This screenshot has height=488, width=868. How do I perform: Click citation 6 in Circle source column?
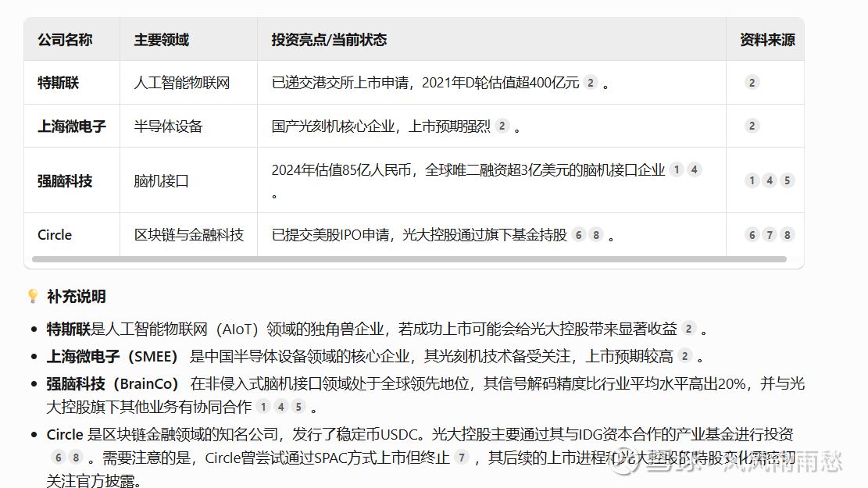[752, 234]
